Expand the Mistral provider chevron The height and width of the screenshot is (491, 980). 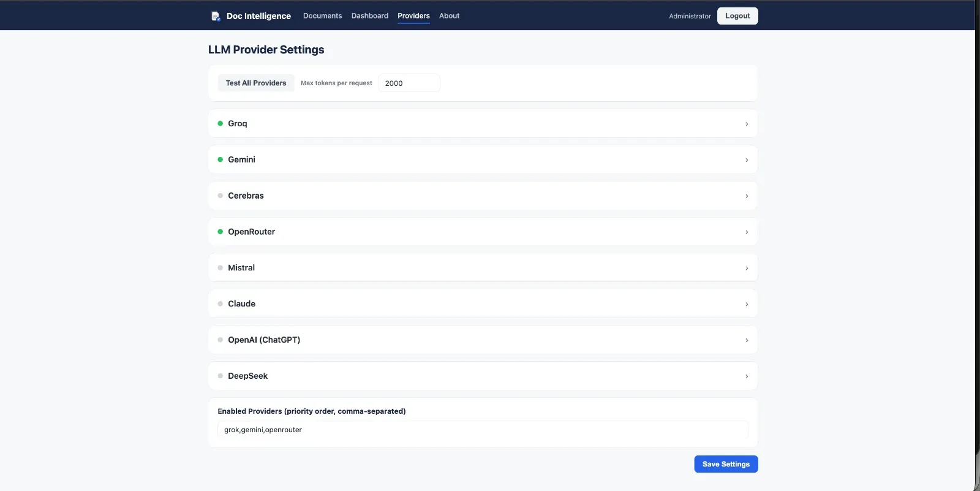[747, 268]
